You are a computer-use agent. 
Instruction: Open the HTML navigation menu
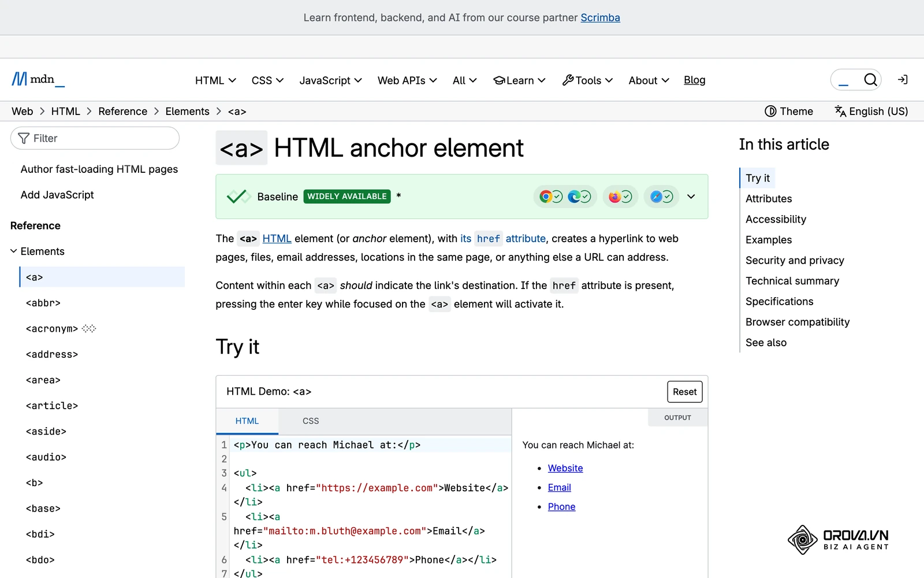215,80
